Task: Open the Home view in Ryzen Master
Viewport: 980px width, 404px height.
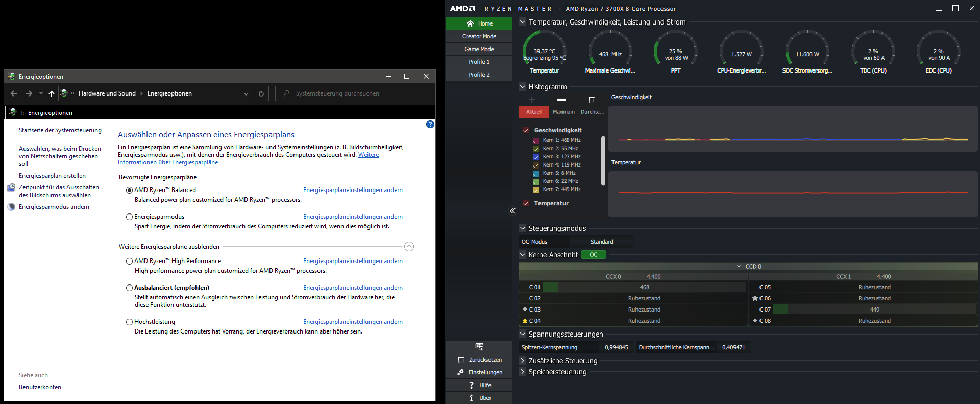Action: [x=479, y=23]
